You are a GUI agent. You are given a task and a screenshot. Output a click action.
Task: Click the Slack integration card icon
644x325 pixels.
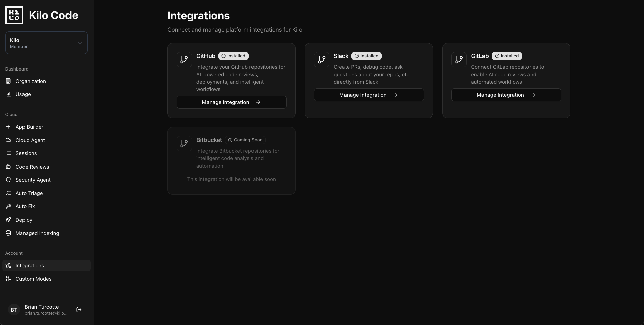click(x=321, y=60)
